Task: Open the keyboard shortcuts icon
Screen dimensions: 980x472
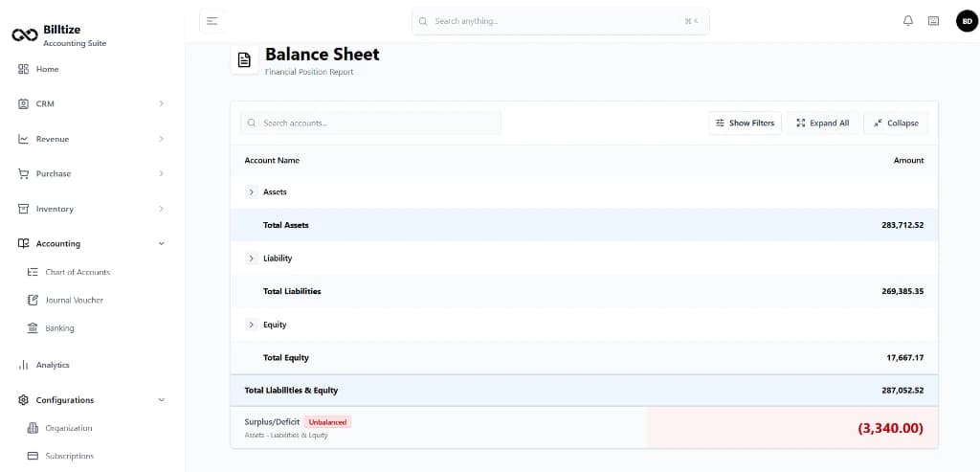Action: point(934,21)
